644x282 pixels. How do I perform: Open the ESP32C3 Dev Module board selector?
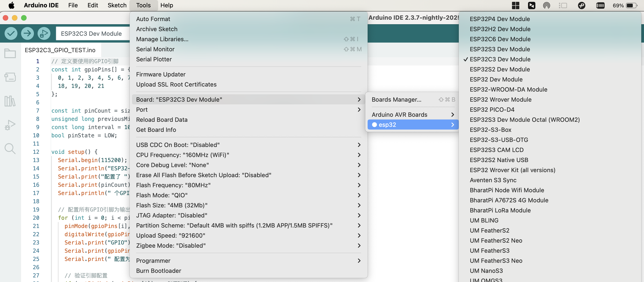point(93,33)
